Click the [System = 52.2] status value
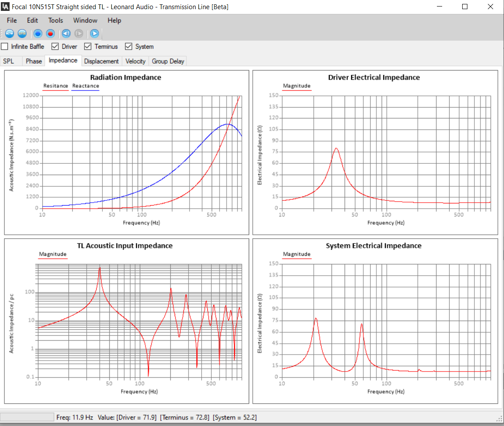Screen dimensions: 504x426 pyautogui.click(x=235, y=417)
